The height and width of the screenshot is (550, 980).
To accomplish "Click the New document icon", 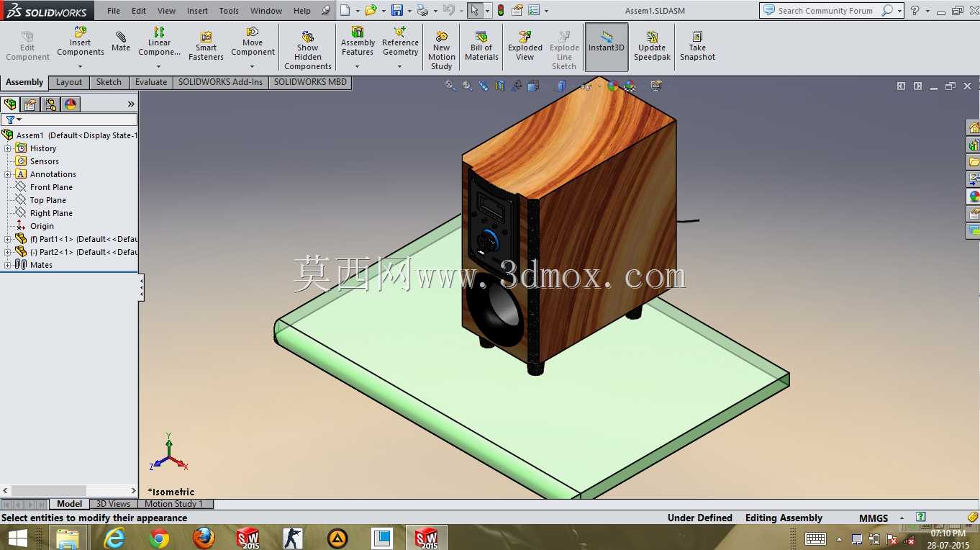I will point(346,10).
